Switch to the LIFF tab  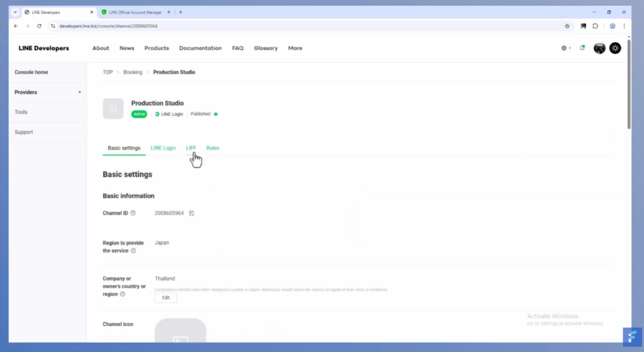[191, 148]
